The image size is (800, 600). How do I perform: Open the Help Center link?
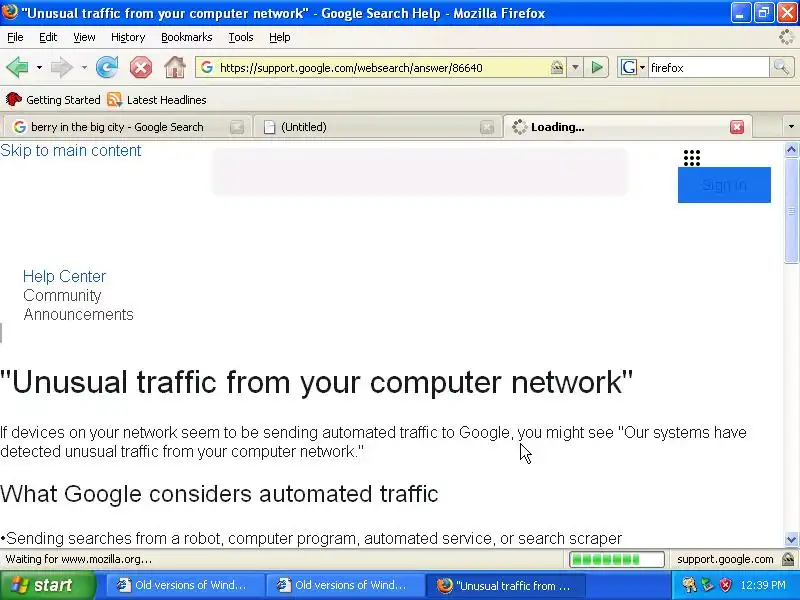[64, 277]
